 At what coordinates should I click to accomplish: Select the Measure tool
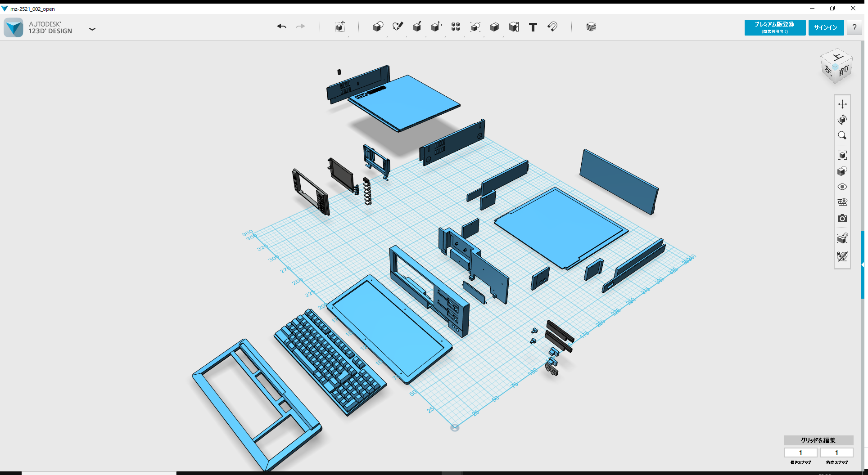tap(514, 27)
